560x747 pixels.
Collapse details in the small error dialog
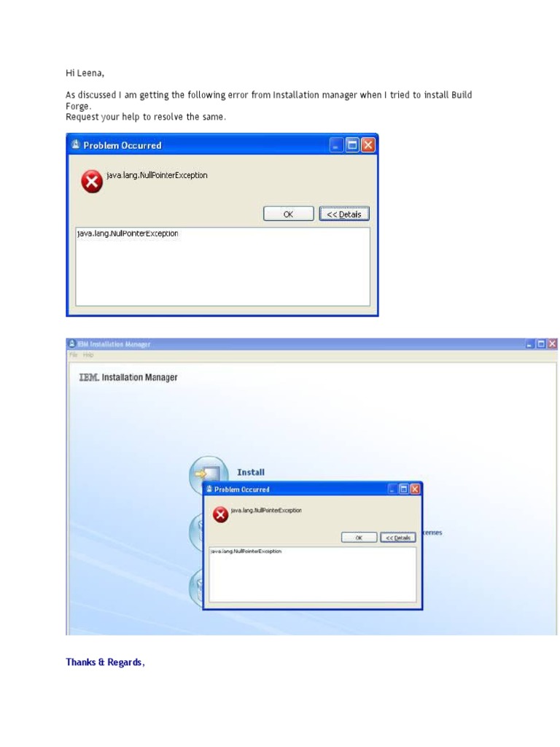pyautogui.click(x=397, y=538)
